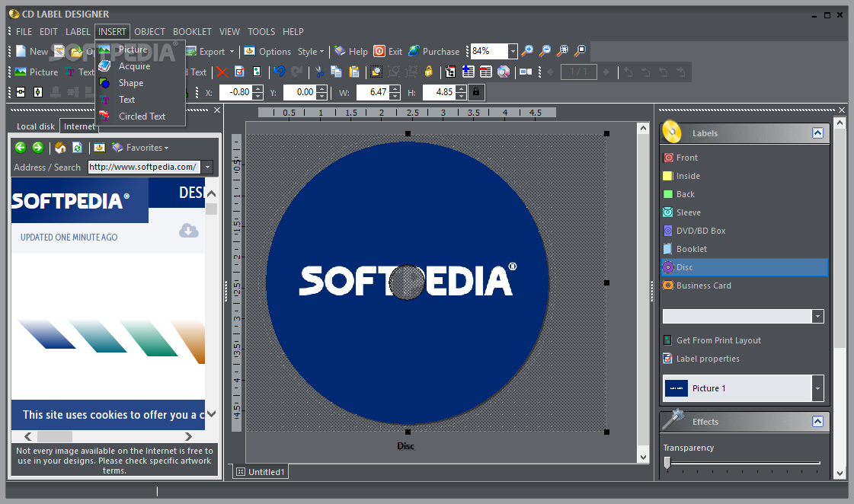Click the Purchase globe icon
Viewport: 854px width, 504px height.
(414, 51)
